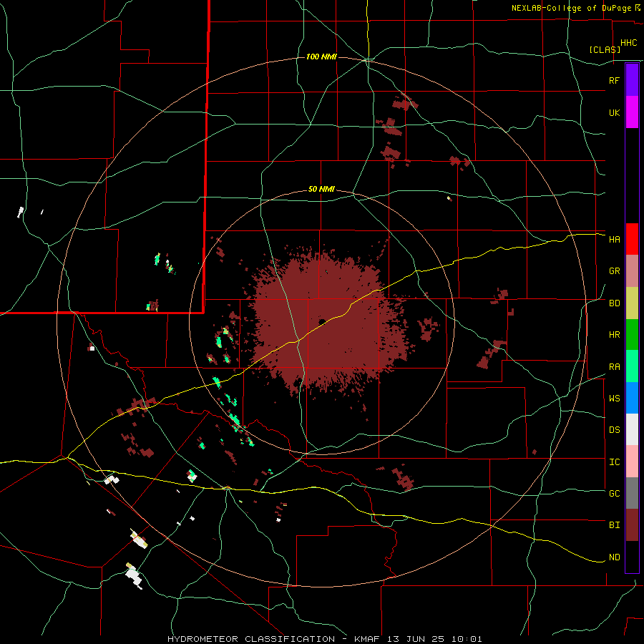This screenshot has height=644, width=644.
Task: Click the 'RA' legend label
Action: (x=614, y=367)
